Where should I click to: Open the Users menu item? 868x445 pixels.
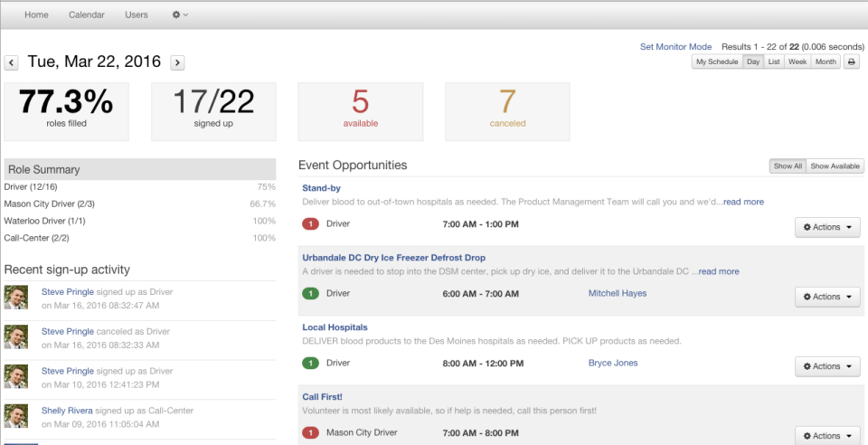click(x=137, y=15)
